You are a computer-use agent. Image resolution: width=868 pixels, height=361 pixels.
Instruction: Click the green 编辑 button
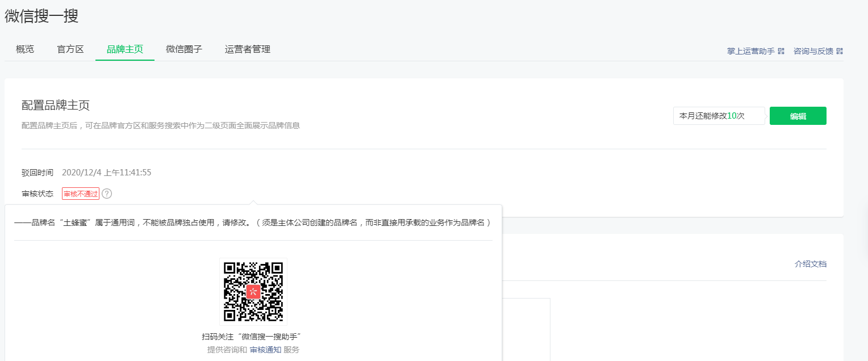[798, 116]
